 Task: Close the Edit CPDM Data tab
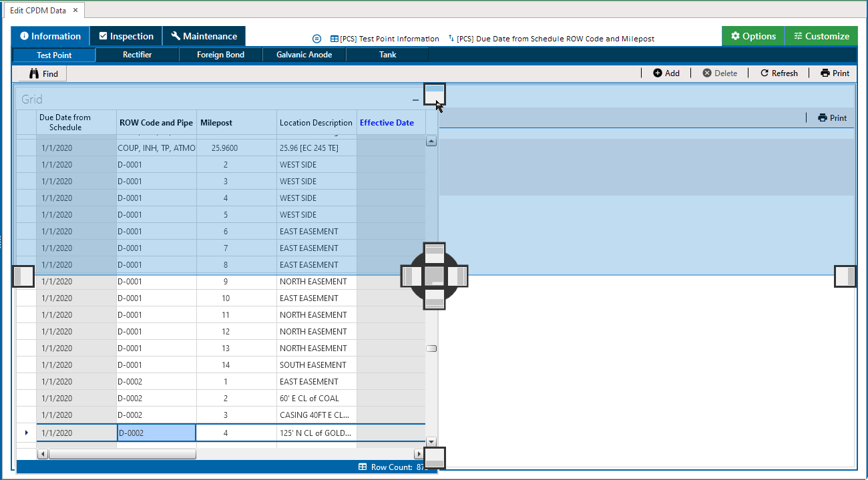[x=75, y=10]
